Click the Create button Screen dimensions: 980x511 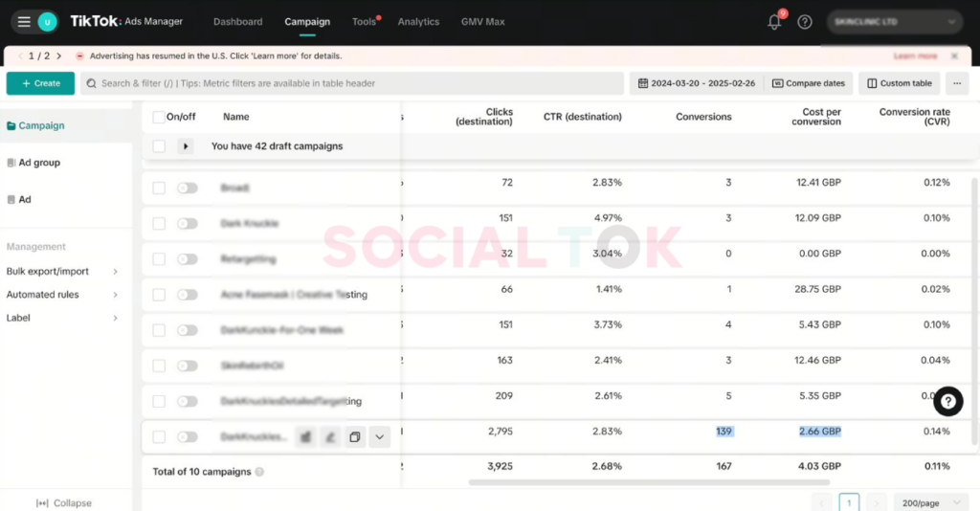tap(40, 83)
